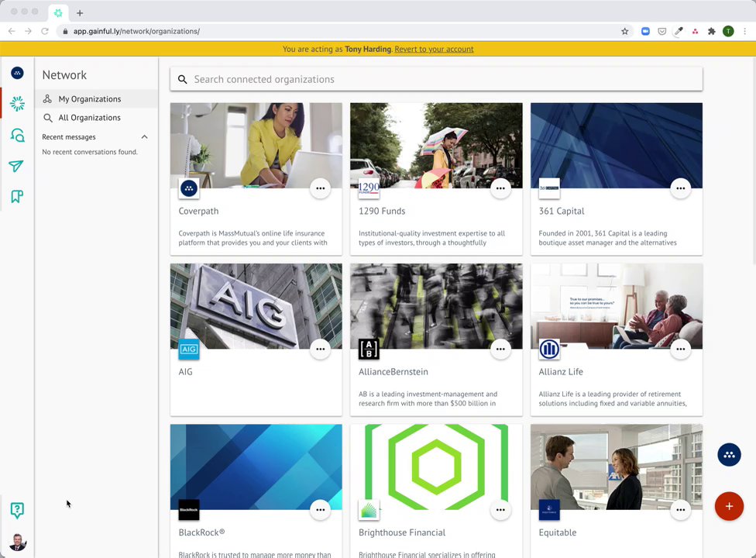This screenshot has height=558, width=756.
Task: Open Equitable card more options
Action: [x=680, y=510]
